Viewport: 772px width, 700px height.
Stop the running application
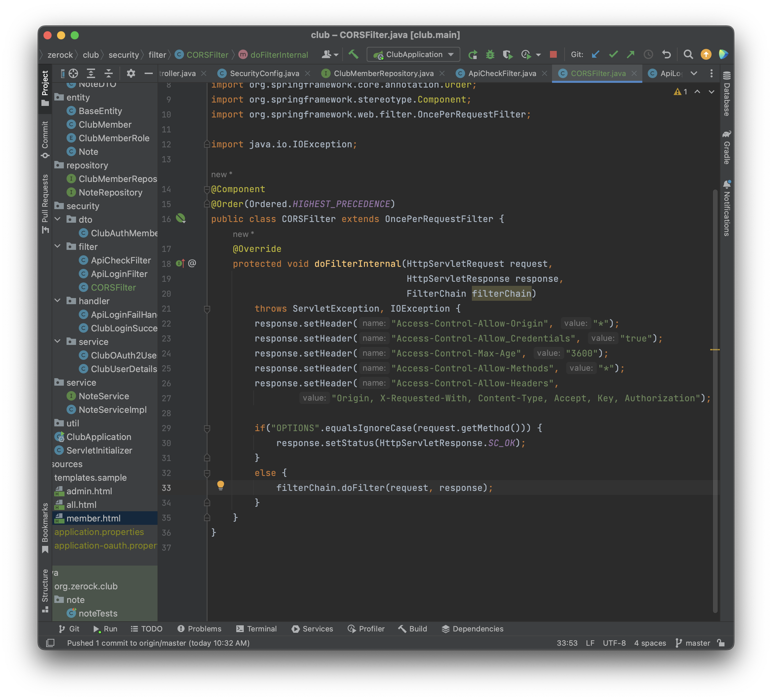[553, 55]
